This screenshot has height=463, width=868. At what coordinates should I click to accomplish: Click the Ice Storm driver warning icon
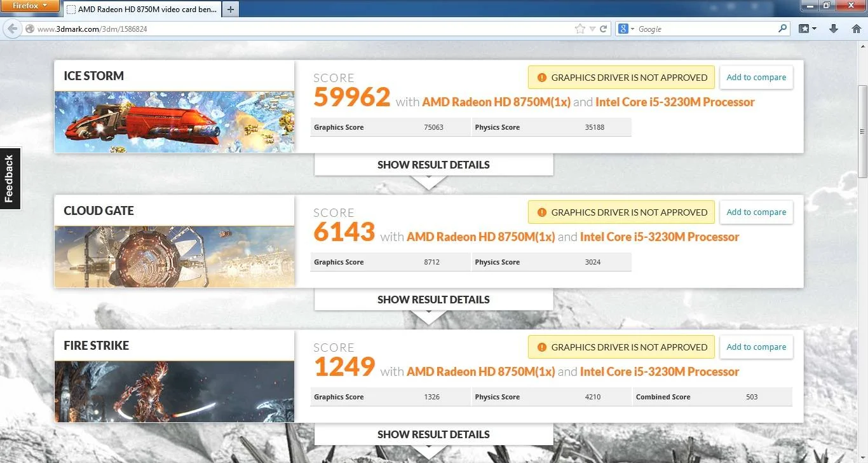point(541,78)
